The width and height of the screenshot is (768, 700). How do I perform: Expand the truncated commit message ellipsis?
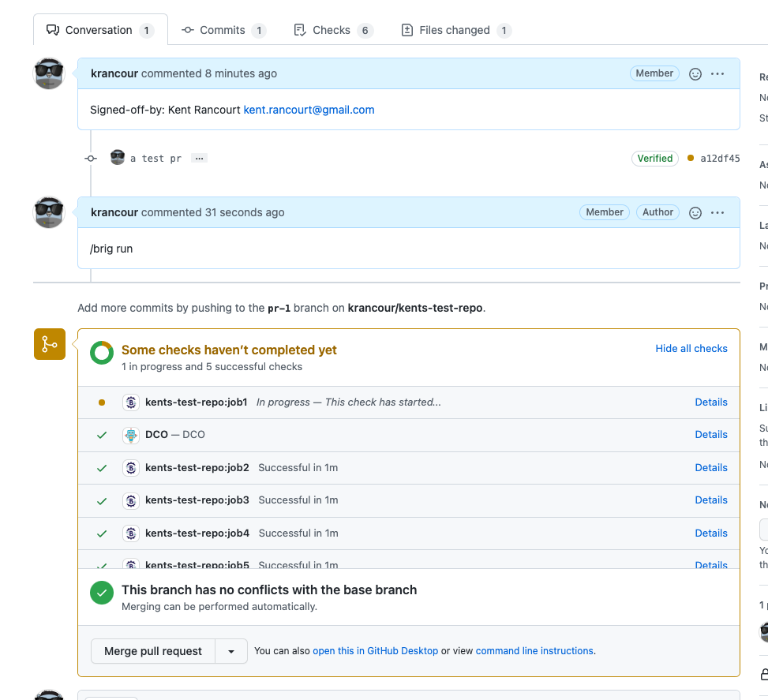click(199, 158)
